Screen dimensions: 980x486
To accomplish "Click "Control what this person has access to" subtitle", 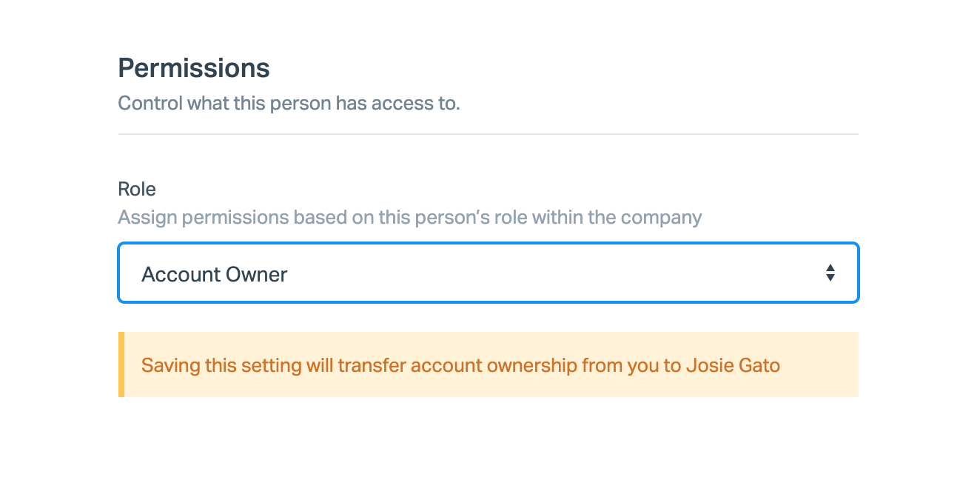I will pos(289,103).
